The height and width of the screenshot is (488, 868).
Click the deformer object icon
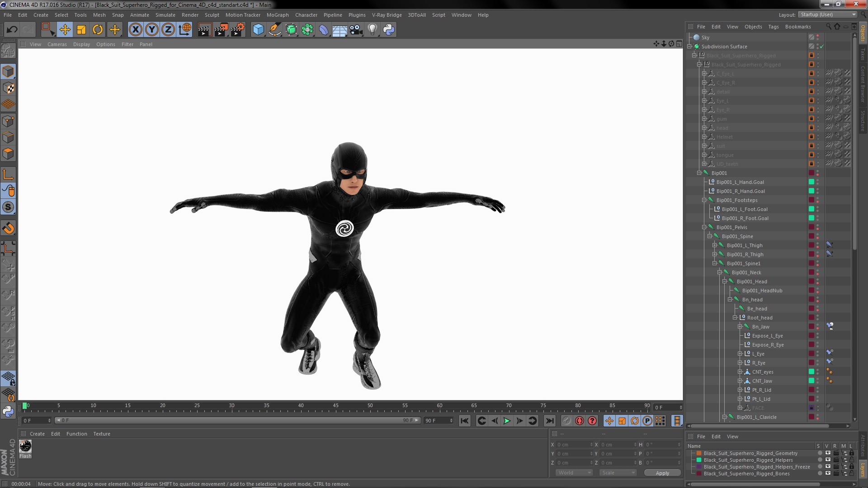(x=324, y=30)
